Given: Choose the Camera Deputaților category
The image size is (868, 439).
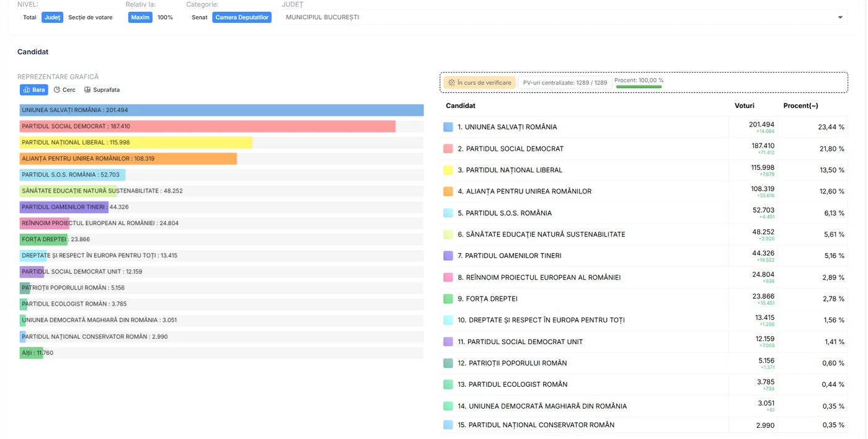Looking at the screenshot, I should pos(242,17).
